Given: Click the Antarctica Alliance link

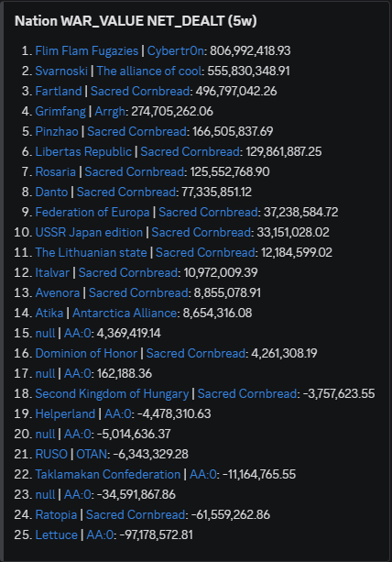Looking at the screenshot, I should pyautogui.click(x=125, y=313).
